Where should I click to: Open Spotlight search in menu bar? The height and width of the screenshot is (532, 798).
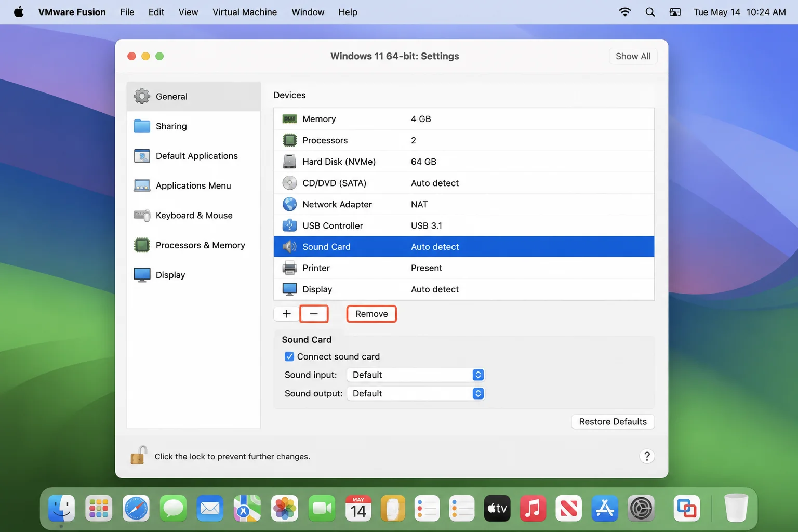click(x=650, y=12)
